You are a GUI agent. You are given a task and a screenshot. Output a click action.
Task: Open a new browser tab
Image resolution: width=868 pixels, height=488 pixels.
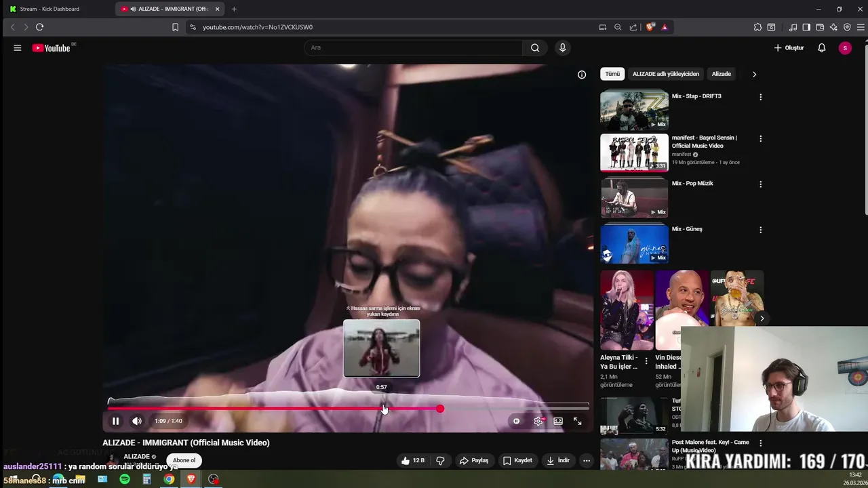click(x=234, y=9)
